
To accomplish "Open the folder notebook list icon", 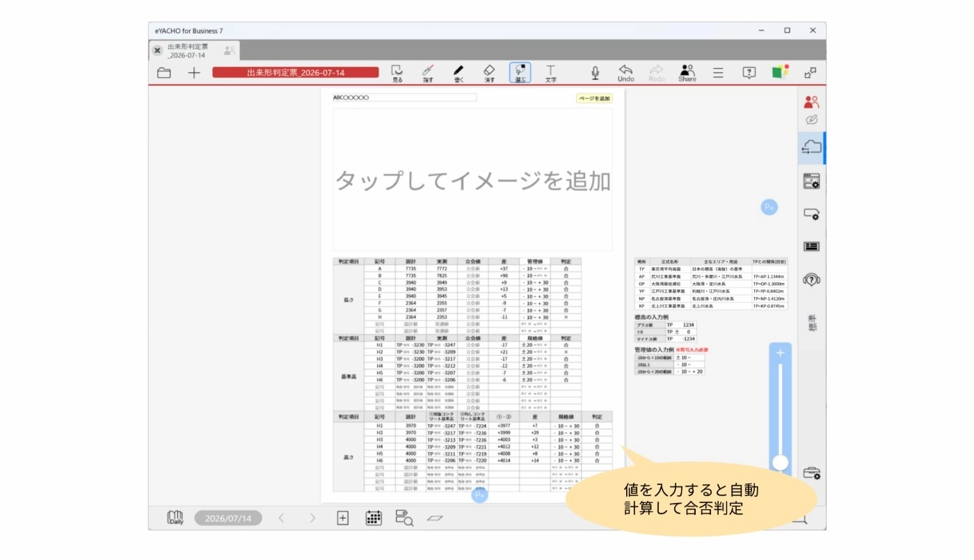I will [x=164, y=72].
